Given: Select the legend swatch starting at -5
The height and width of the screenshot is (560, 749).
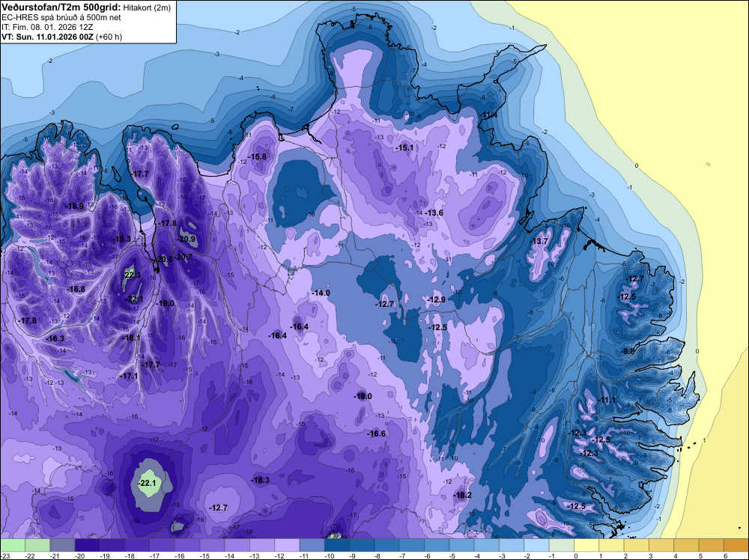Looking at the screenshot, I should pos(461,545).
